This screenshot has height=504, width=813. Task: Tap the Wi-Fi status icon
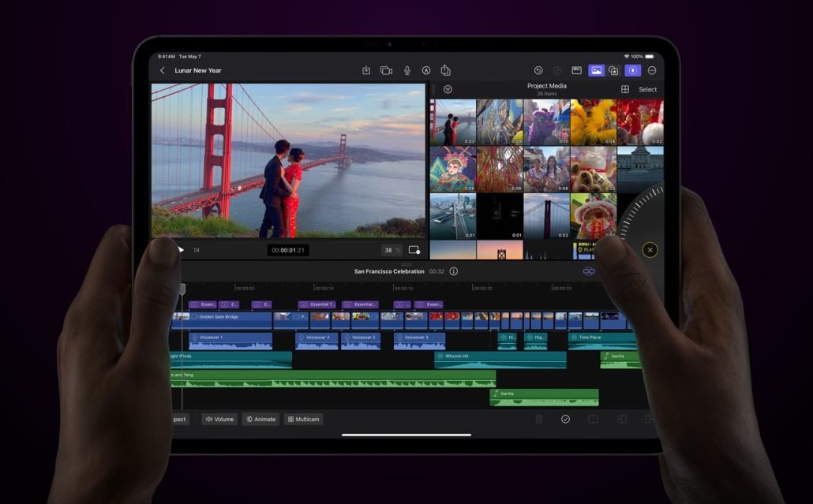(x=627, y=57)
